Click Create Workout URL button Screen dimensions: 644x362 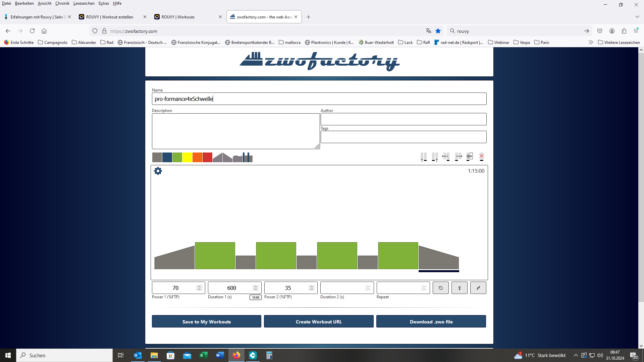[x=319, y=322]
